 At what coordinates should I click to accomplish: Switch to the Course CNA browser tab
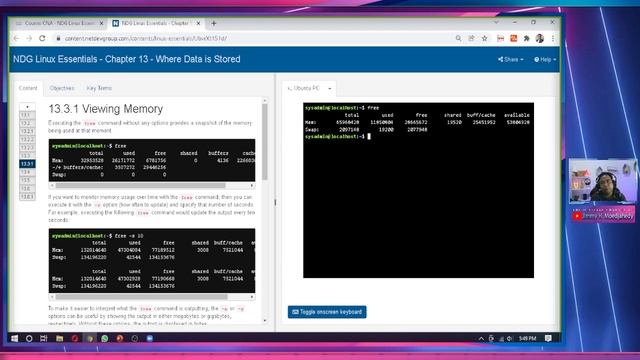(x=59, y=23)
